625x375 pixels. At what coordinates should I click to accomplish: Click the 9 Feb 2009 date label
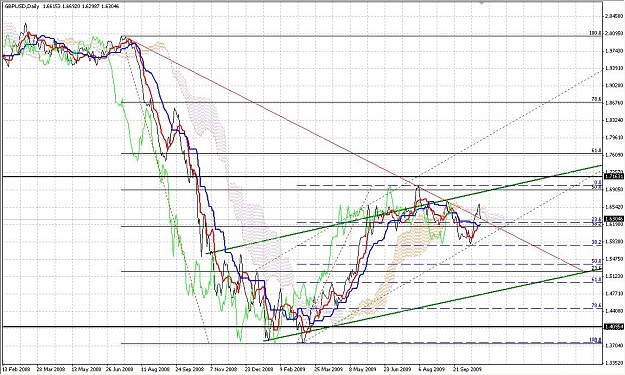pyautogui.click(x=293, y=369)
